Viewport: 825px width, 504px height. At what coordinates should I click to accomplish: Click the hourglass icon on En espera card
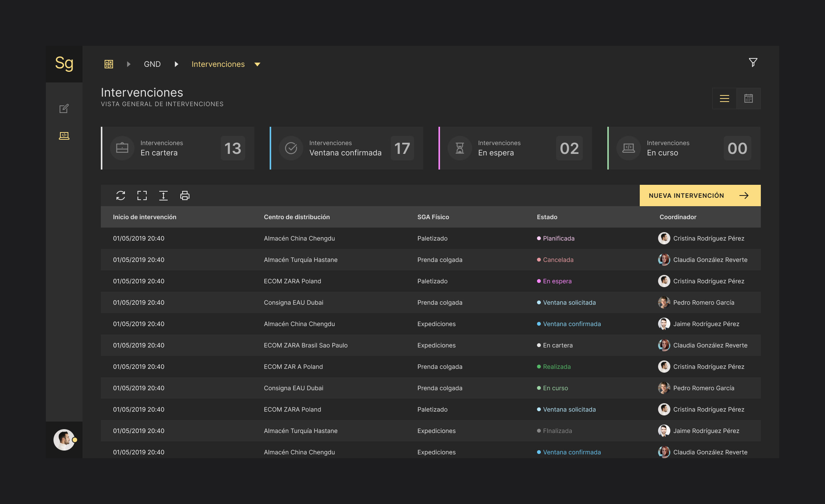click(x=460, y=148)
